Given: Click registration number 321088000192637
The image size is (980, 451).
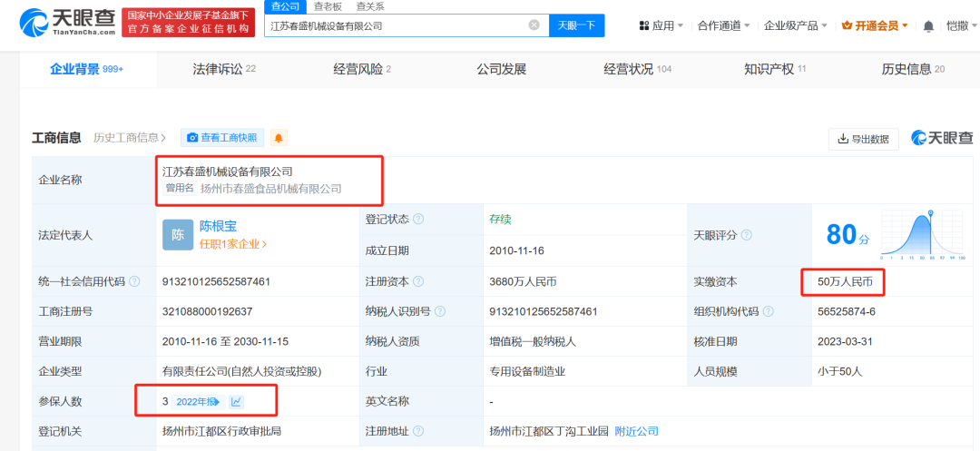Looking at the screenshot, I should click(207, 311).
